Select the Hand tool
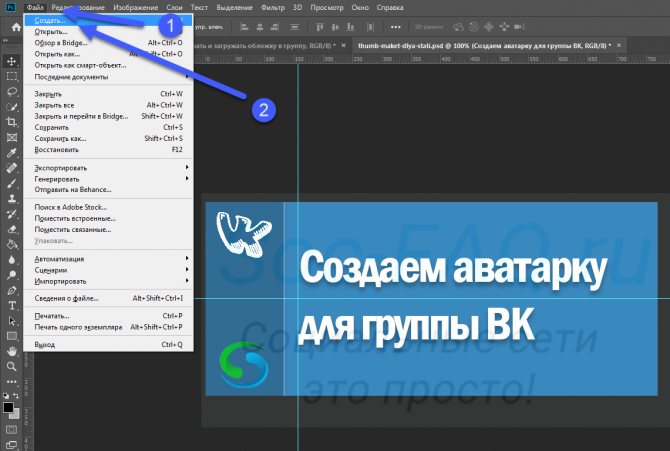This screenshot has width=670, height=451. 12,351
